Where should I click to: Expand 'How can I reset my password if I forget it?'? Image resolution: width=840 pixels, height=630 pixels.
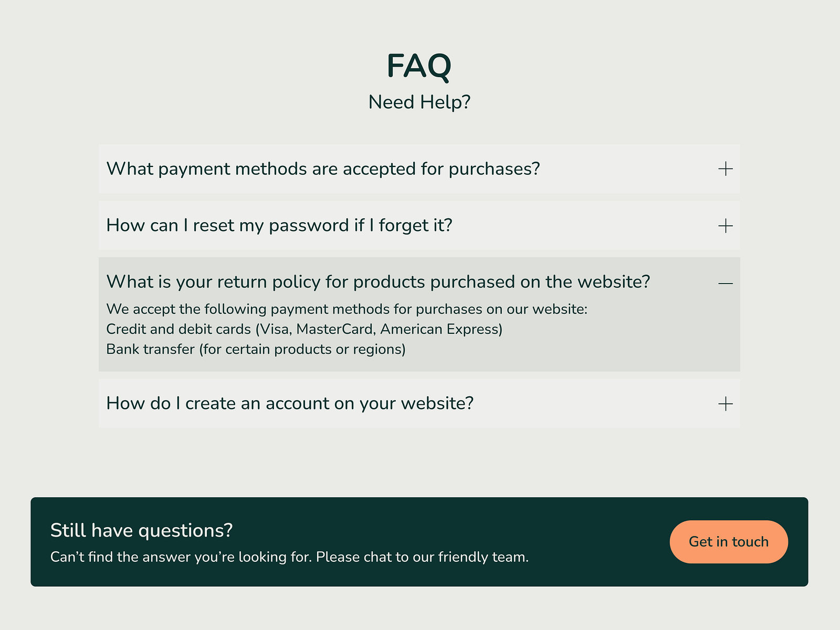coord(279,225)
